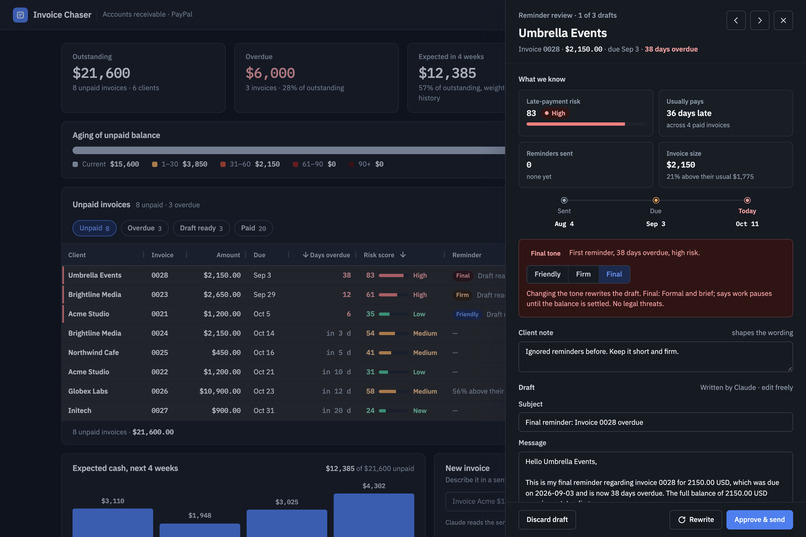Click the $3,110 expected cash bar

pos(113,523)
